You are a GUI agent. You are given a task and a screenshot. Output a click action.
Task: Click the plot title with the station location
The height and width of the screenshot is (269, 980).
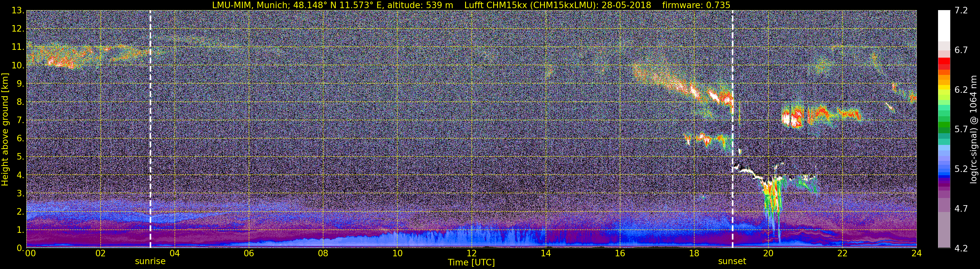tap(471, 5)
